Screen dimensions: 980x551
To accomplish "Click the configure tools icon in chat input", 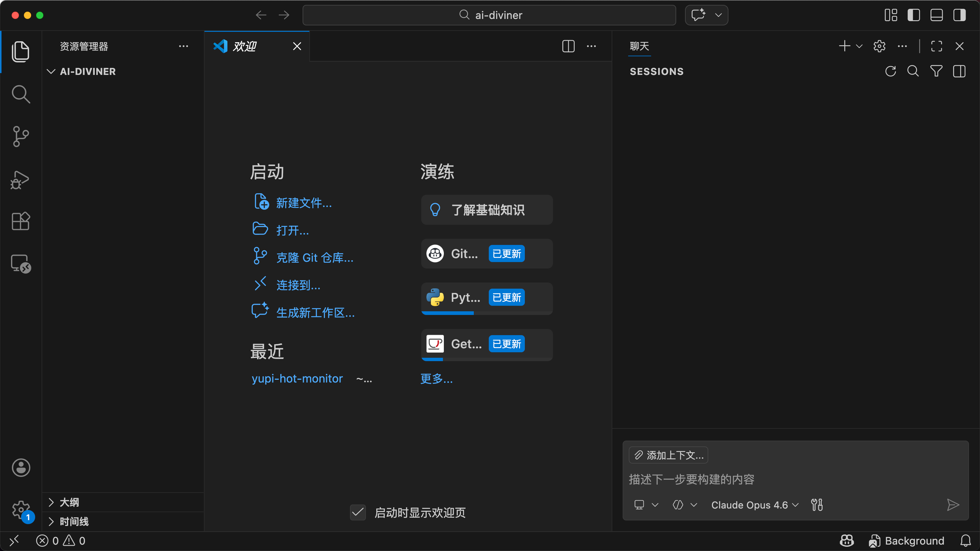I will [817, 505].
